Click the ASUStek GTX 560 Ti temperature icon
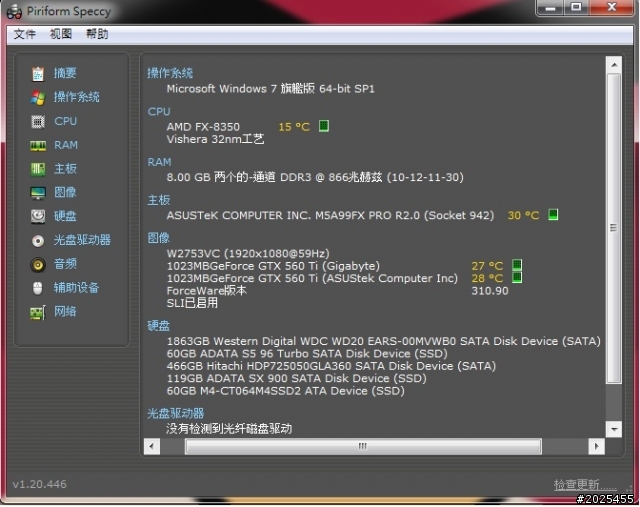Viewport: 640px width, 507px height. [x=517, y=278]
